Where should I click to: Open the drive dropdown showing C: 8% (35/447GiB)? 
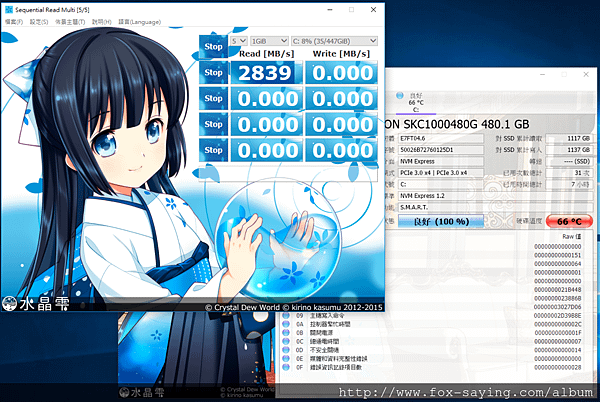click(334, 41)
